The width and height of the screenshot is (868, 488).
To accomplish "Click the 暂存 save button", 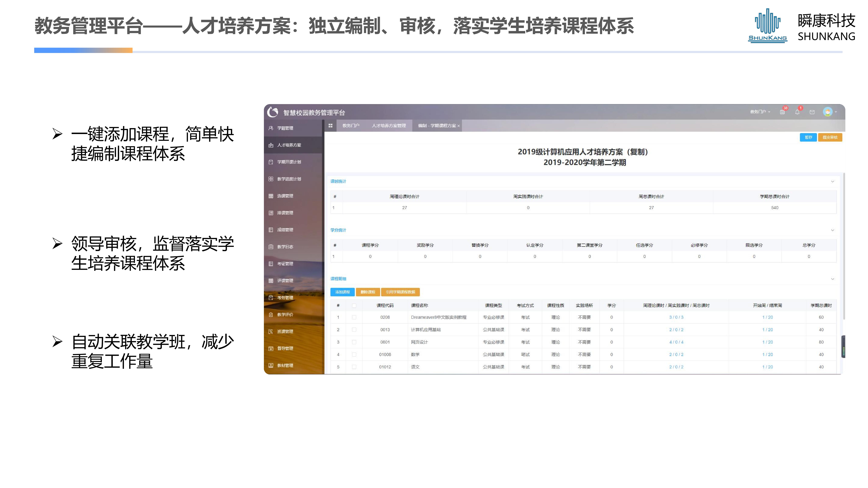I will pyautogui.click(x=808, y=137).
